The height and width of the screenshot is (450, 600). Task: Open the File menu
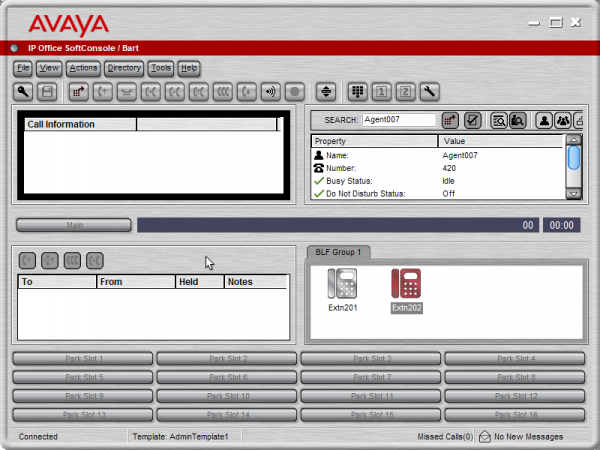click(23, 68)
